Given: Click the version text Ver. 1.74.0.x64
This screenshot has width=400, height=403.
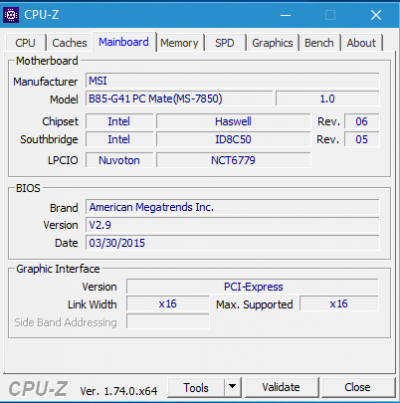Looking at the screenshot, I should coord(118,391).
